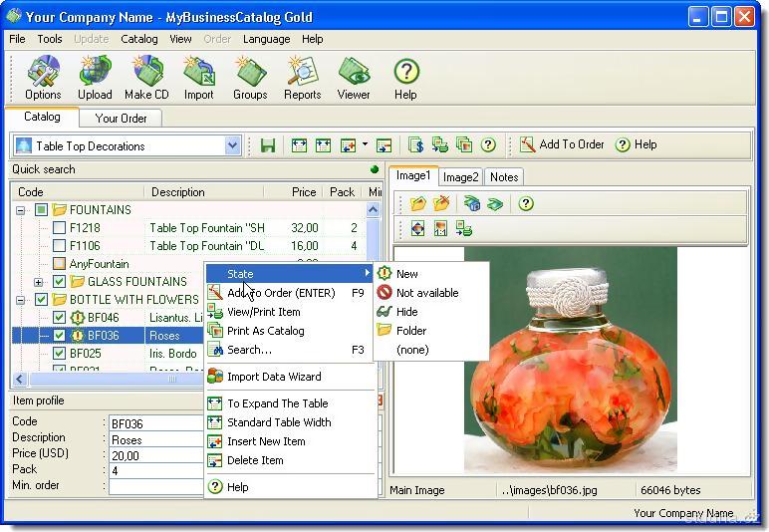769x532 pixels.
Task: Choose Delete Item from context menu
Action: point(255,460)
